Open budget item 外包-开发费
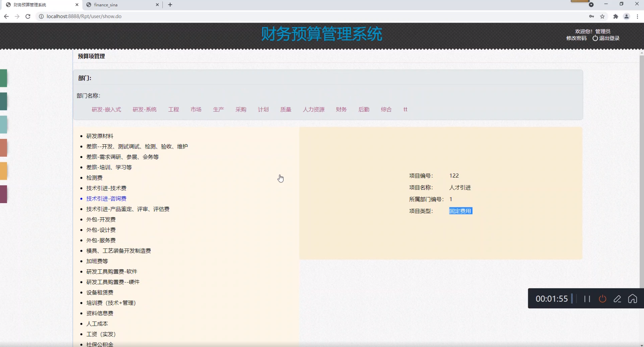Screen dimensions: 644x347 coord(101,220)
